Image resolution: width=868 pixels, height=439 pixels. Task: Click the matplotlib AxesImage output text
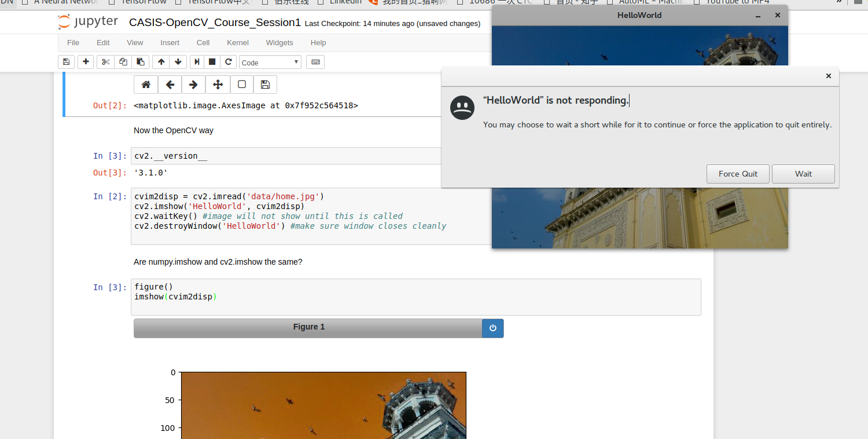(x=246, y=105)
